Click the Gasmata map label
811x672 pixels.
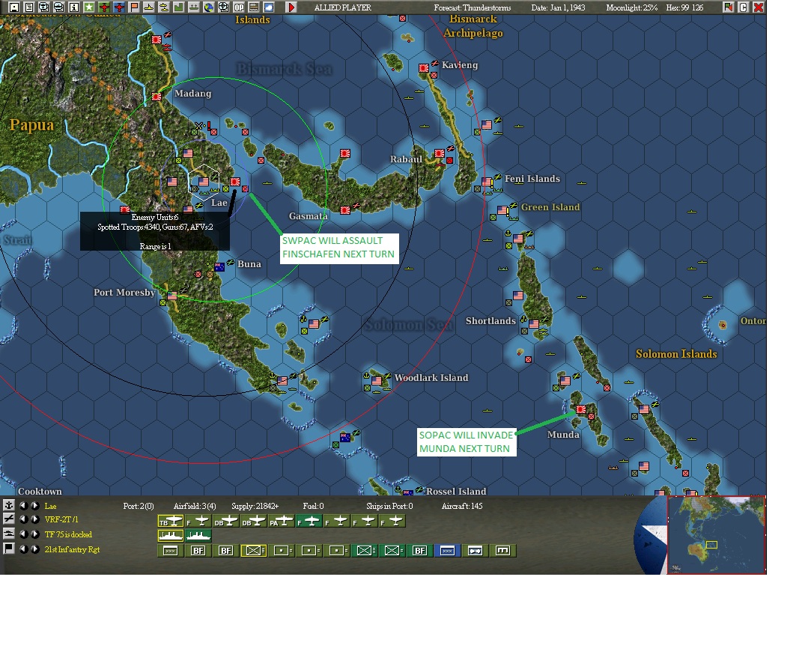click(309, 216)
